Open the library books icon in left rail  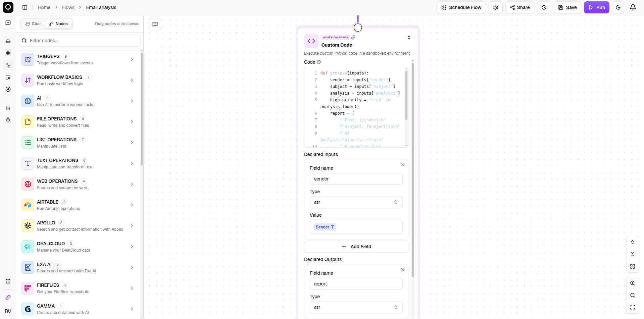(8, 108)
